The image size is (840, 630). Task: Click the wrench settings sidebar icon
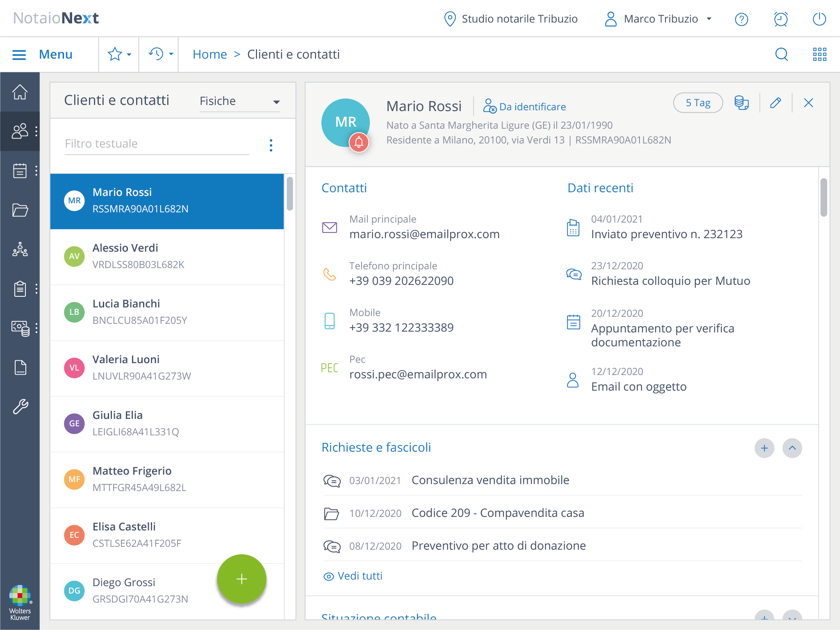[20, 407]
